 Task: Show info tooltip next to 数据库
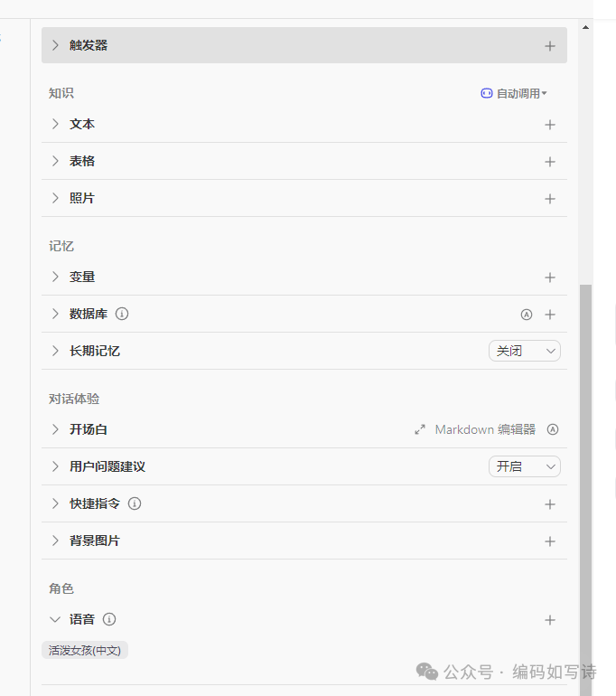122,314
